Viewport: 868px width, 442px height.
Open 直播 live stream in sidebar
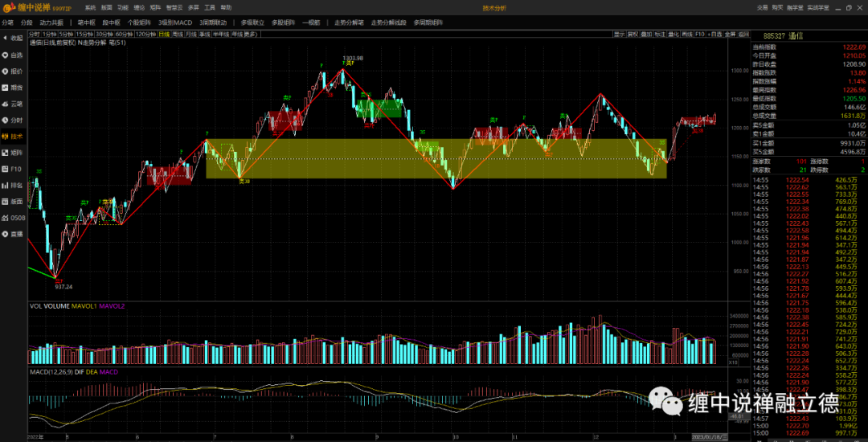click(x=13, y=234)
